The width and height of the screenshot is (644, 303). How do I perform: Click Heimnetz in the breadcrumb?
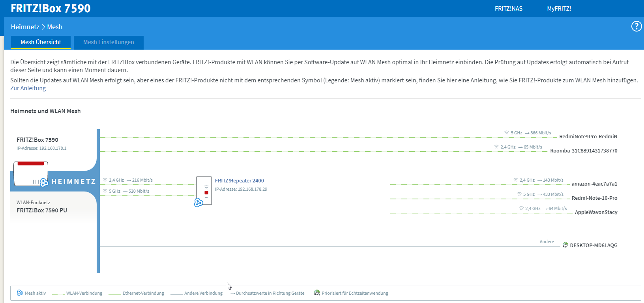coord(25,27)
